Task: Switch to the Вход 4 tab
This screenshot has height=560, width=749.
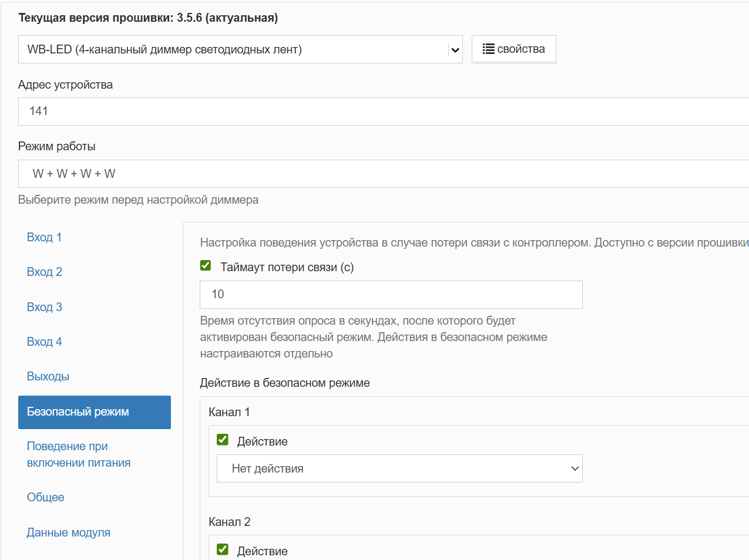Action: pyautogui.click(x=44, y=342)
